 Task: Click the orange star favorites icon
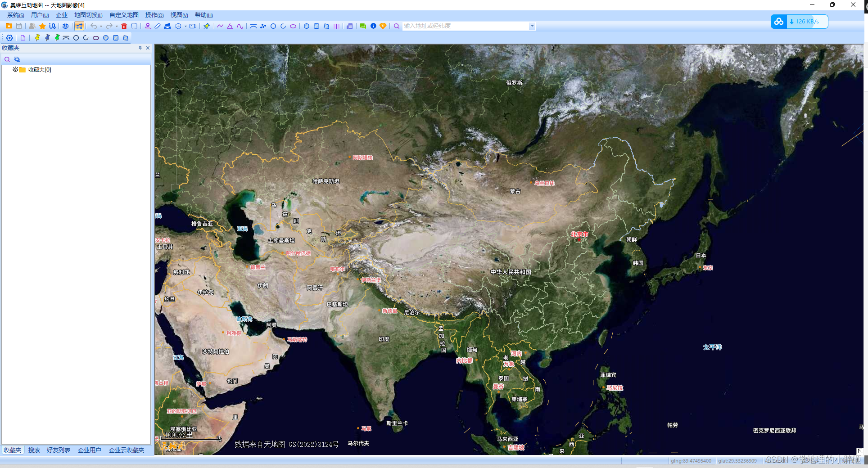[42, 26]
